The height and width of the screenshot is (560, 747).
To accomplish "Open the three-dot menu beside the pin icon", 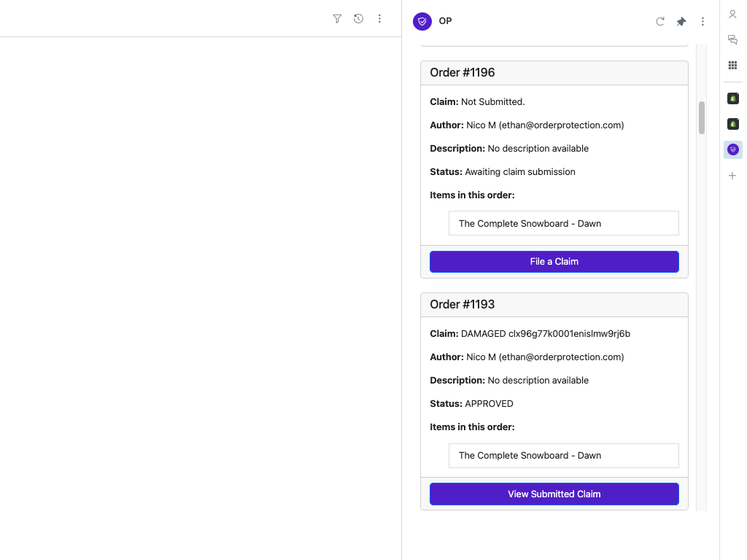I will pyautogui.click(x=703, y=22).
